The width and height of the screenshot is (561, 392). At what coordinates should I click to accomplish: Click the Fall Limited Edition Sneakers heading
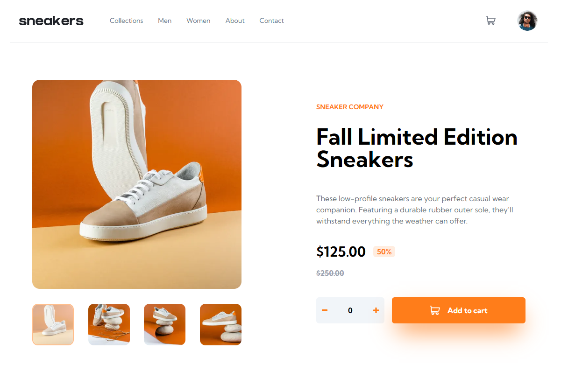(x=417, y=148)
